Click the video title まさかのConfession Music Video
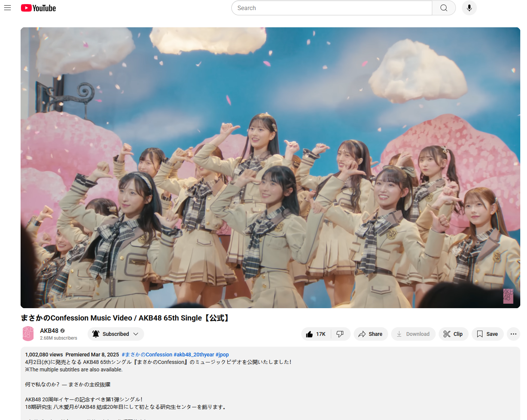Screen dimensions: 527x420 (125, 318)
